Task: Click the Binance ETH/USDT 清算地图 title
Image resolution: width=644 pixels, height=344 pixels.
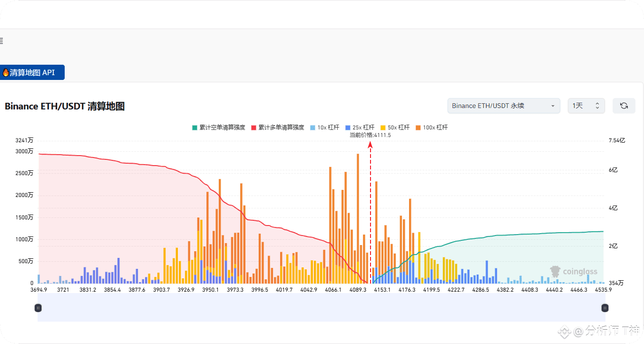Action: click(65, 107)
